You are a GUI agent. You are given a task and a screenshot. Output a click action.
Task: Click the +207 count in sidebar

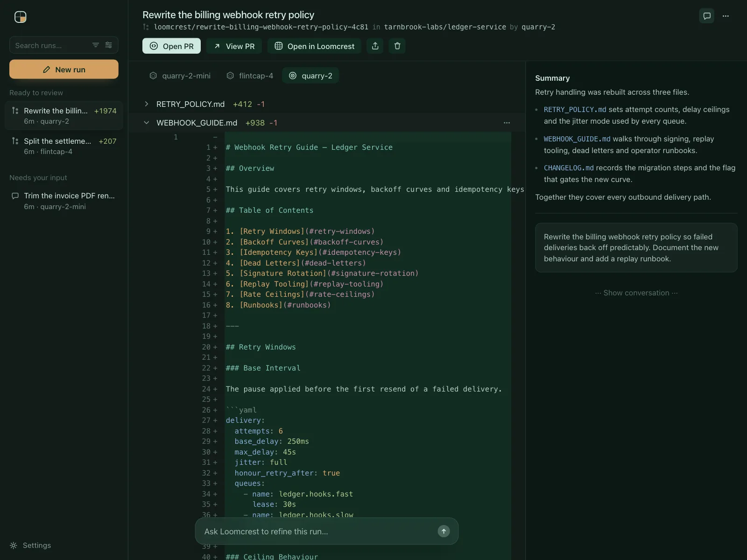click(107, 141)
